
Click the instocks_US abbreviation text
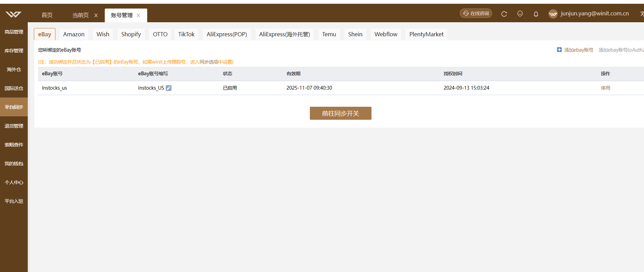[151, 88]
